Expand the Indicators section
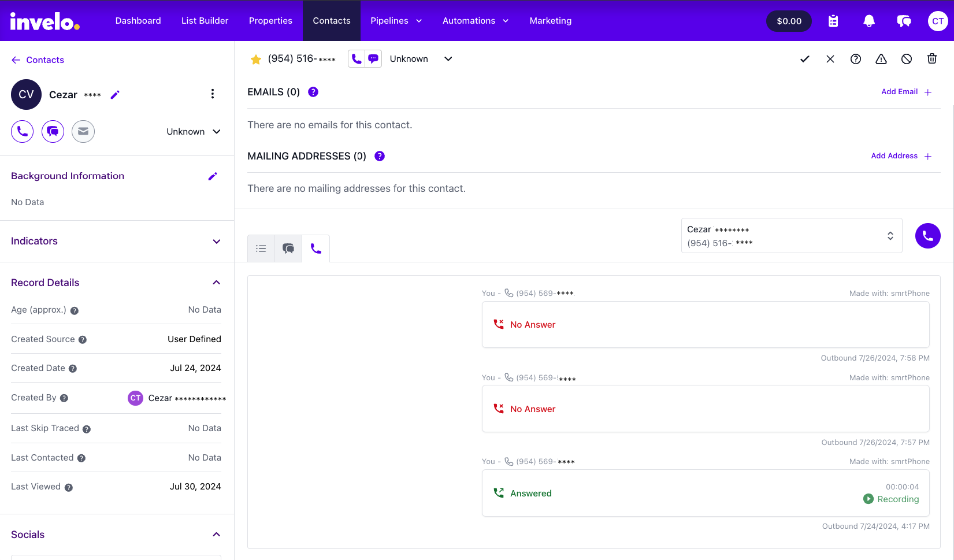Viewport: 954px width, 560px height. click(216, 242)
